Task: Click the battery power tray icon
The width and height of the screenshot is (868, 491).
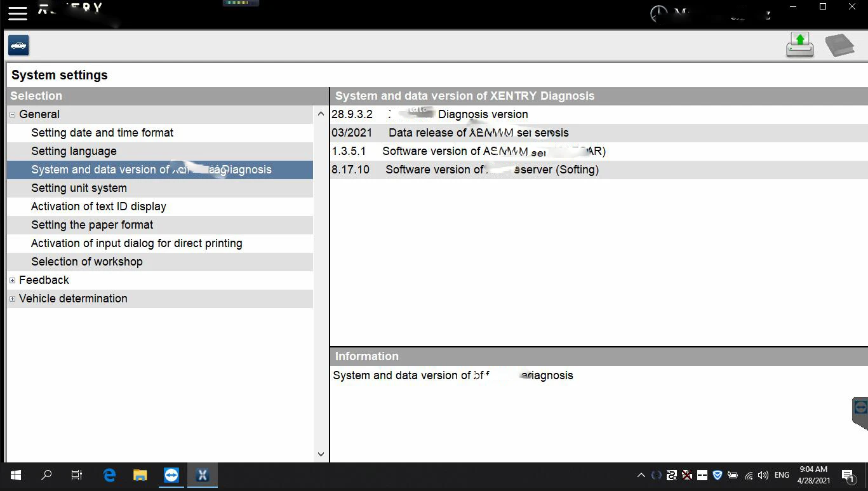Action: pos(733,475)
